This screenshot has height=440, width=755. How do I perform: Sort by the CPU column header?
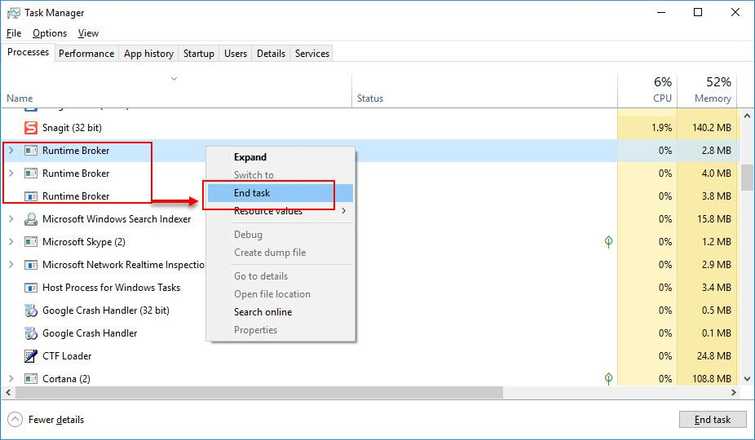(x=648, y=90)
